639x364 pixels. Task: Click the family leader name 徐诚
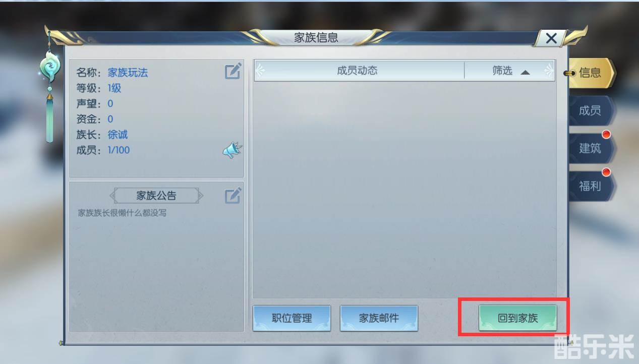(x=118, y=135)
